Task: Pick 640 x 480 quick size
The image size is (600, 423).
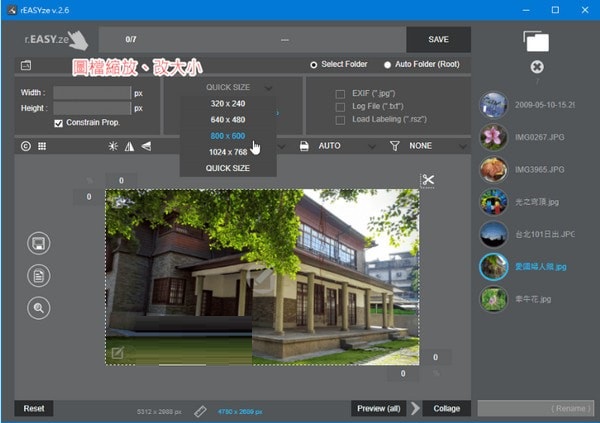Action: 228,120
